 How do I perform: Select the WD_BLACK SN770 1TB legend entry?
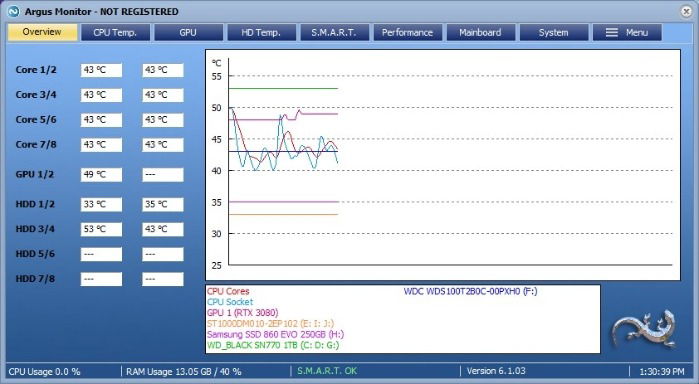pos(273,345)
